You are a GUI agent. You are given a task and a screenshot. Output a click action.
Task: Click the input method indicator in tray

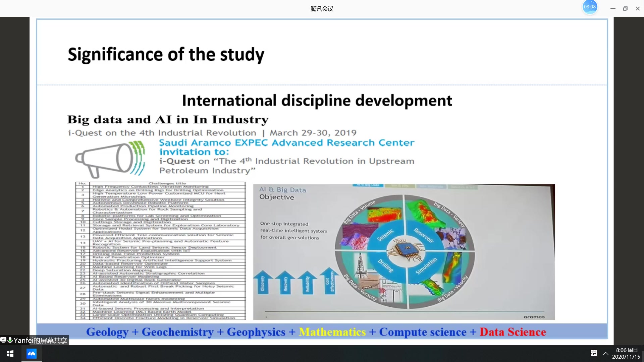594,353
